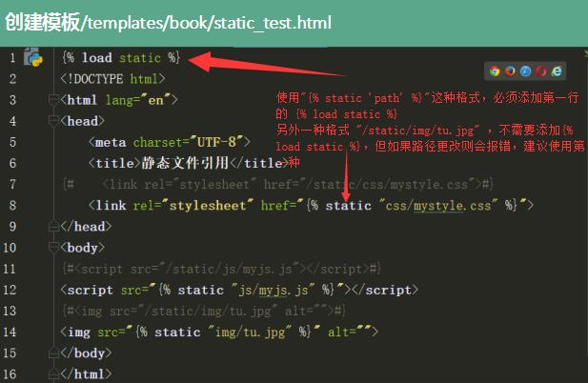Click "js/myjs.js" in the script tag
Screen dimensions: 588x383
273,290
